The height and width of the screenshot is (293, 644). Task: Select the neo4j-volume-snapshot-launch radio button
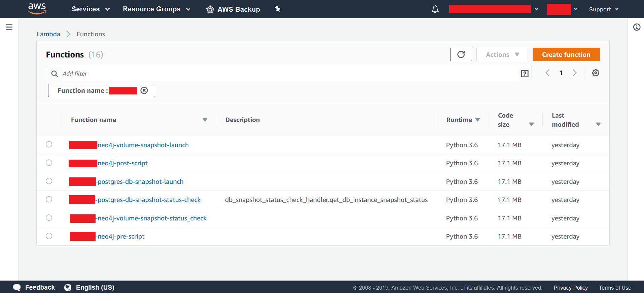tap(49, 144)
